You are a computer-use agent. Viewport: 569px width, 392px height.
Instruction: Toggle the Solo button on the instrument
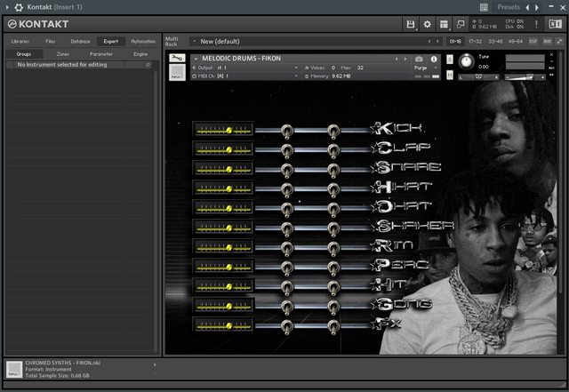[449, 59]
